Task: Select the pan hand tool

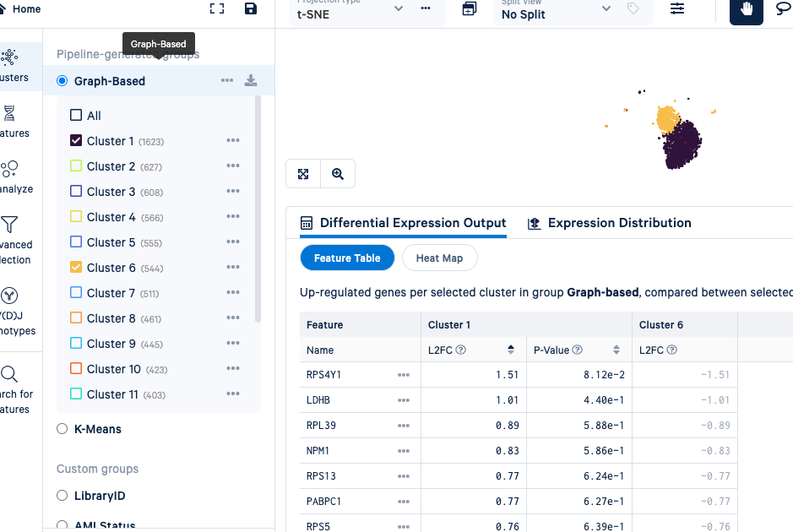Action: [746, 9]
